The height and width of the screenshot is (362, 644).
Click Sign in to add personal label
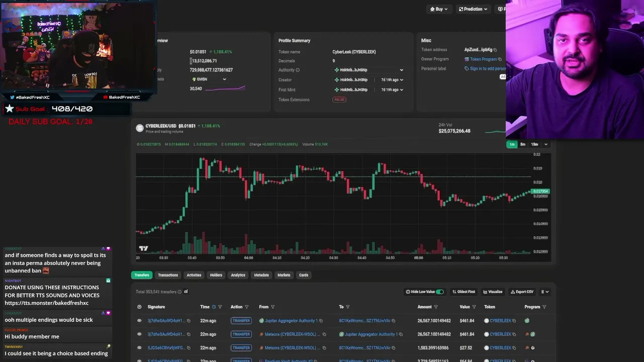[x=488, y=69]
